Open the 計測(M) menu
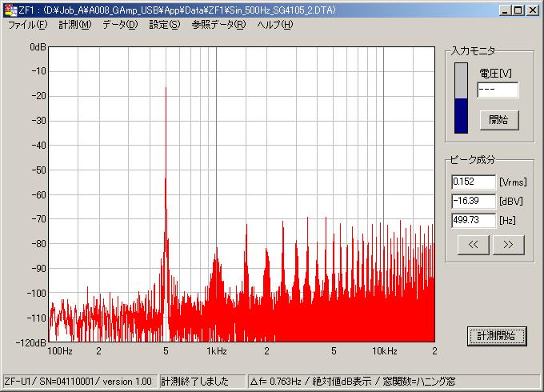 click(75, 25)
